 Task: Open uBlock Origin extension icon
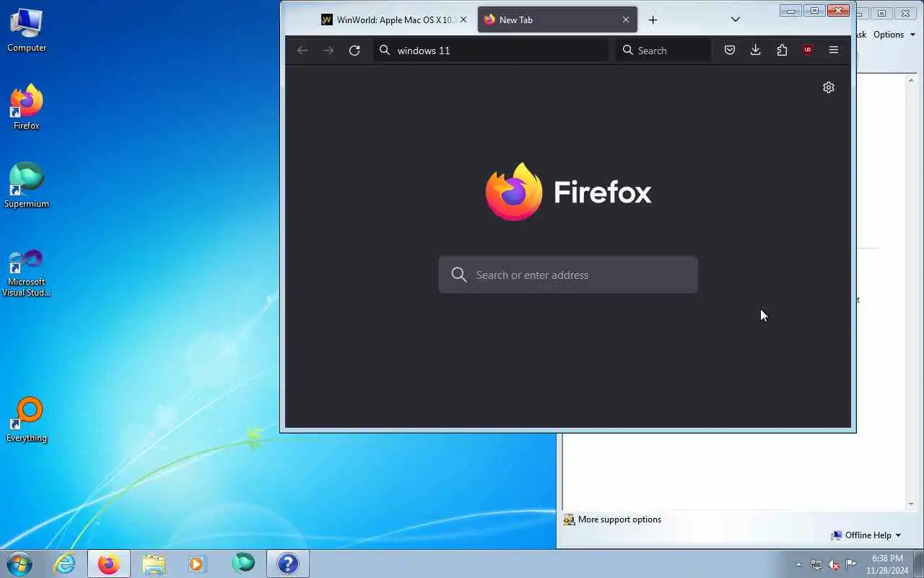click(808, 50)
